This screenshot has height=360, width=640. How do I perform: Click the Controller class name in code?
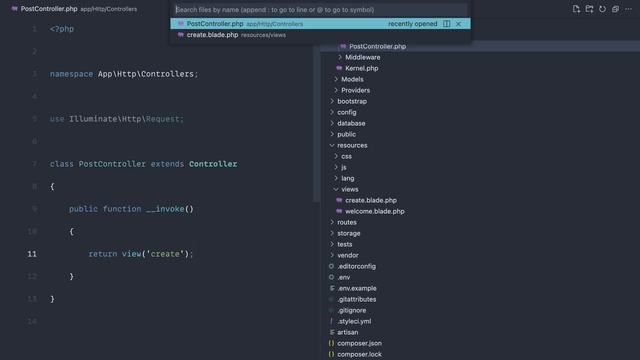click(x=213, y=164)
